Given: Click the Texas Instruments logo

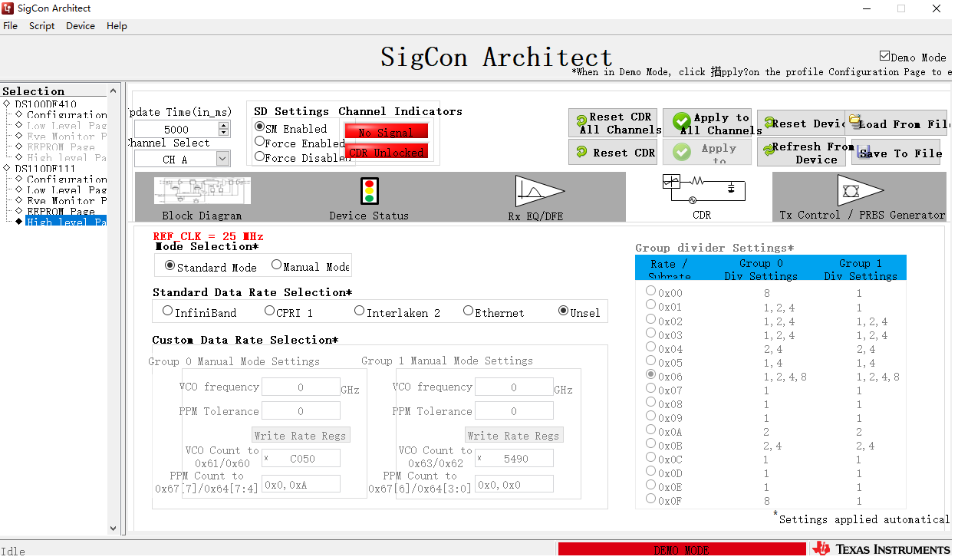Looking at the screenshot, I should 881,549.
